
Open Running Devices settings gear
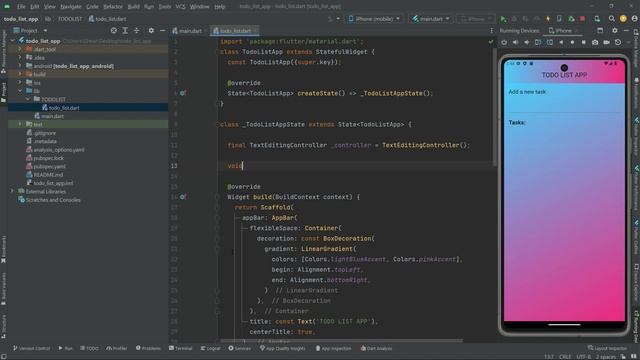click(x=615, y=31)
